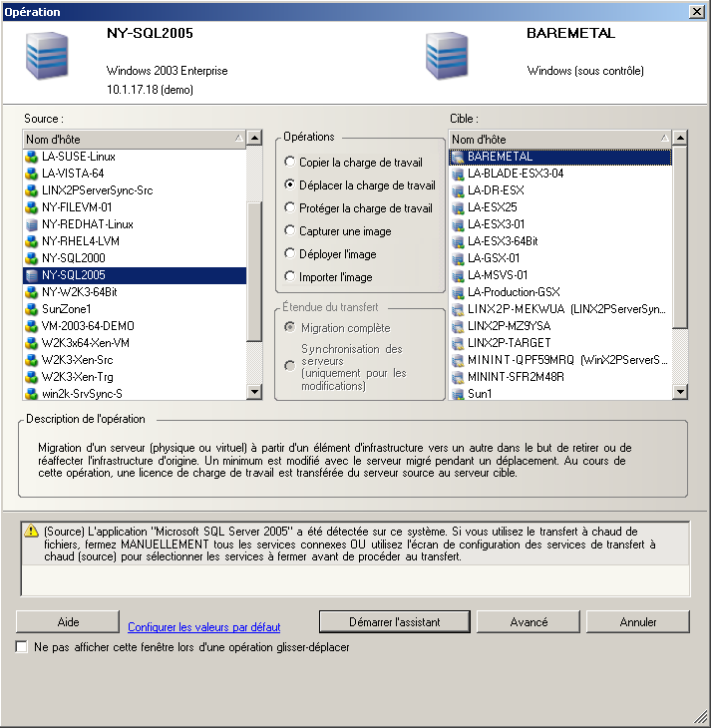
Task: Click Démarrer l'assistant button
Action: [395, 622]
